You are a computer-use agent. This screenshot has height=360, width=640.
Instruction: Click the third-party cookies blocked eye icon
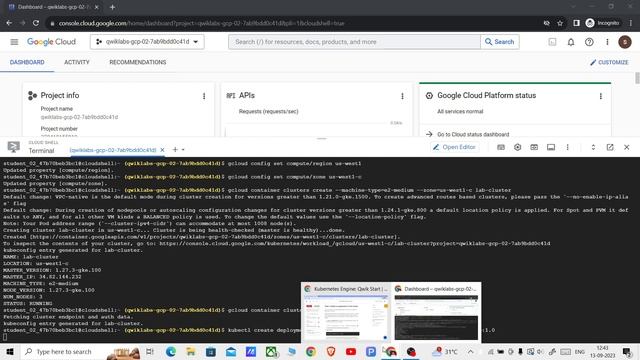point(547,23)
